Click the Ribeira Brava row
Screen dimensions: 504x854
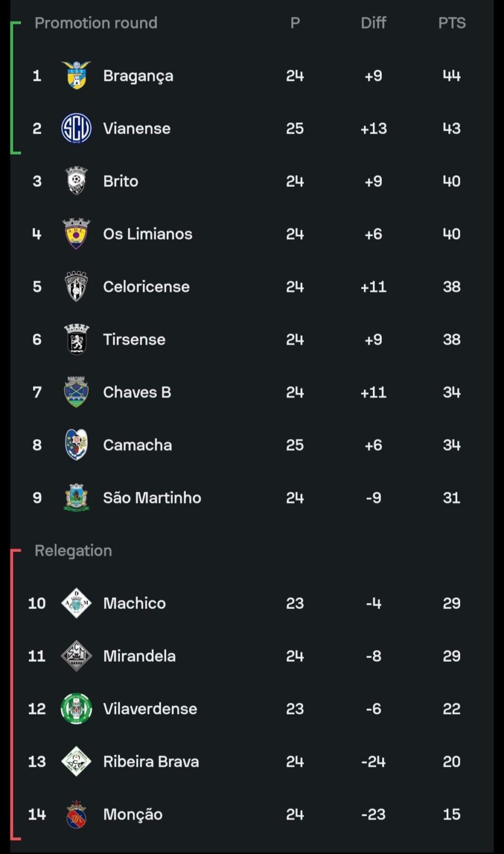[x=151, y=761]
